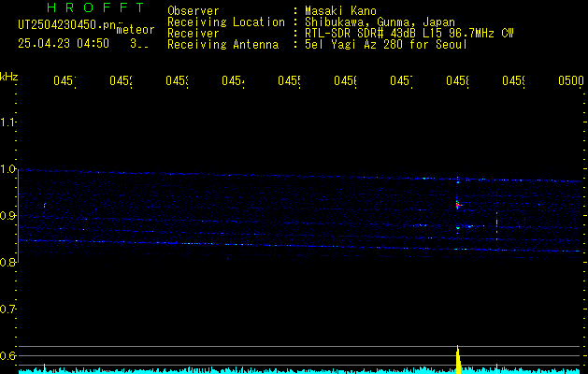Click the "meteor" label under the file name

click(x=136, y=30)
